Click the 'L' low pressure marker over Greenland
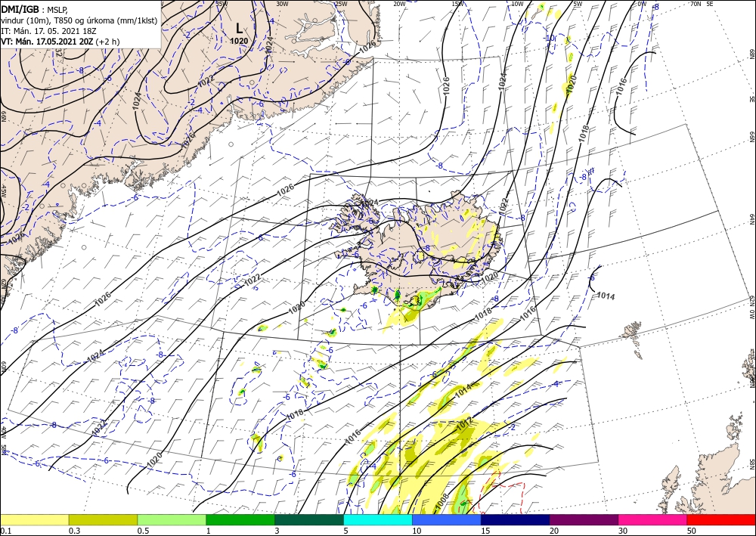Viewport: 756px width, 536px height. tap(239, 28)
